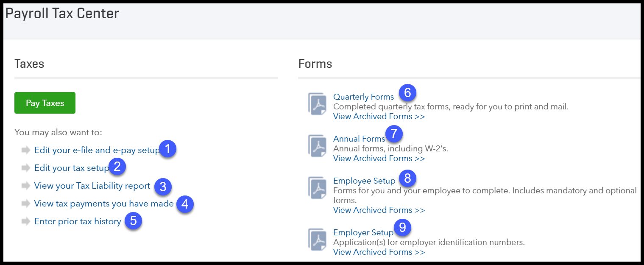The height and width of the screenshot is (265, 644).
Task: Click the 'You may also want to:' text
Action: pyautogui.click(x=58, y=132)
